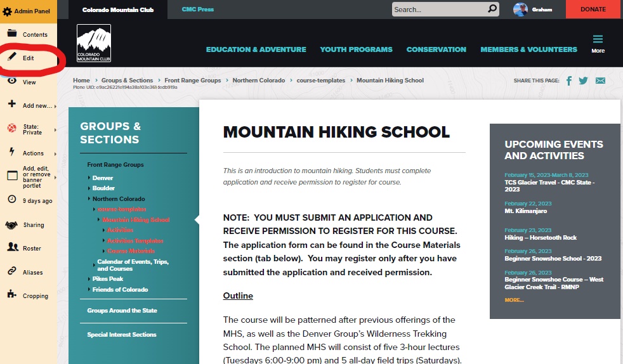Expand the Boulder group tree arrow
This screenshot has height=364, width=623.
pyautogui.click(x=89, y=188)
